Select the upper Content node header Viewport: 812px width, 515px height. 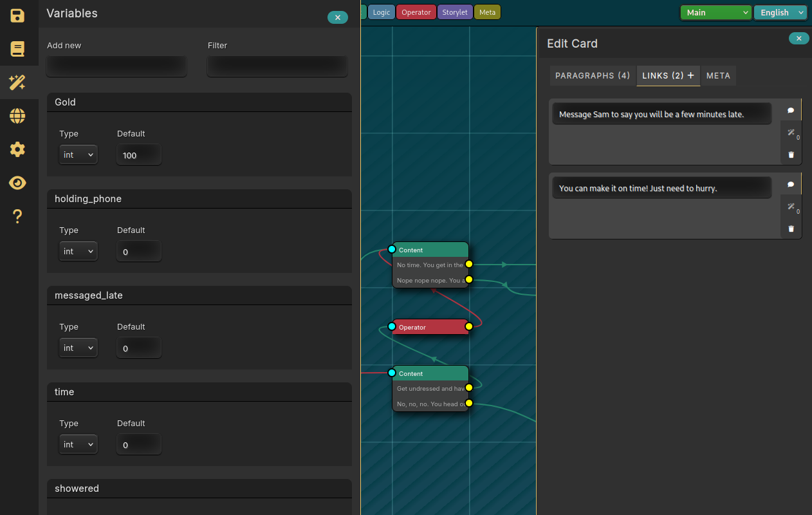pyautogui.click(x=430, y=250)
